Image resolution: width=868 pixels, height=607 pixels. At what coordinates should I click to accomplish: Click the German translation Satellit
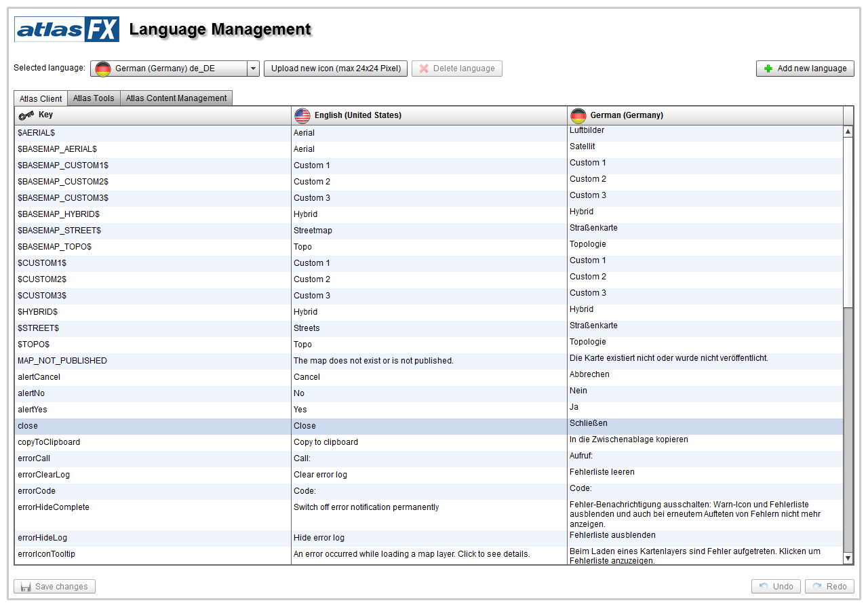(583, 146)
